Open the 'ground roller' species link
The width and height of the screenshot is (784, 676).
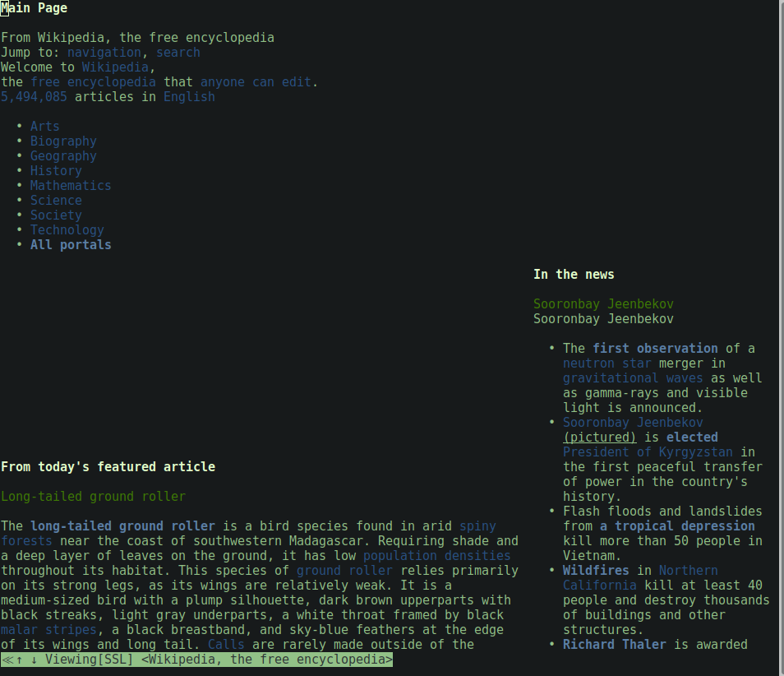click(345, 571)
